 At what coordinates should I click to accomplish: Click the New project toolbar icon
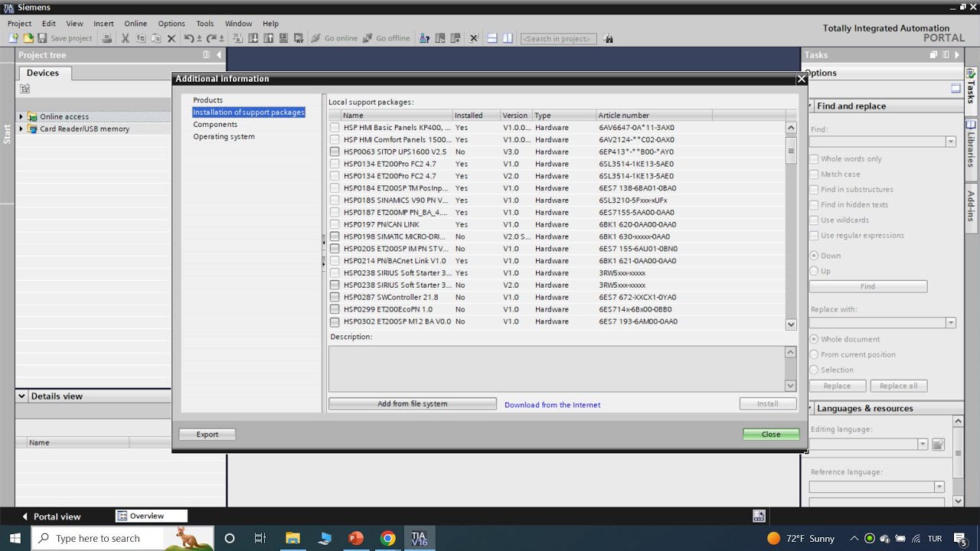tap(13, 38)
